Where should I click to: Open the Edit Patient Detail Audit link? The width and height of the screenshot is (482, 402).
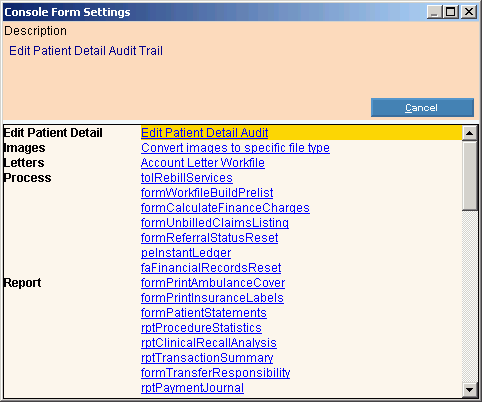(204, 133)
